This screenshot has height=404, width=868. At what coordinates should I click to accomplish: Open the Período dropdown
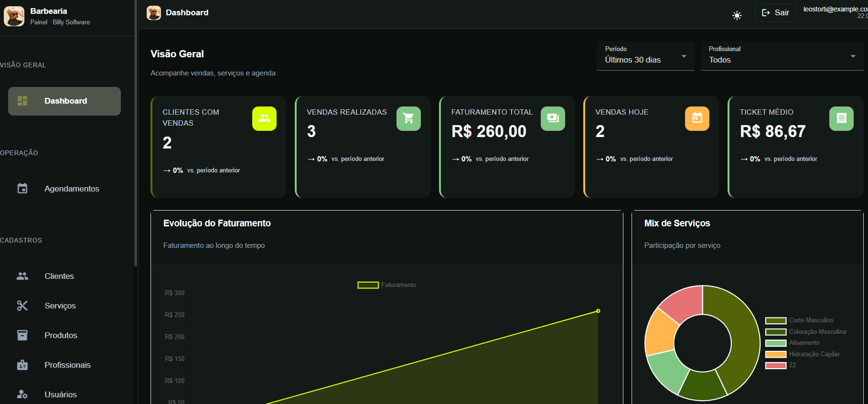click(645, 56)
